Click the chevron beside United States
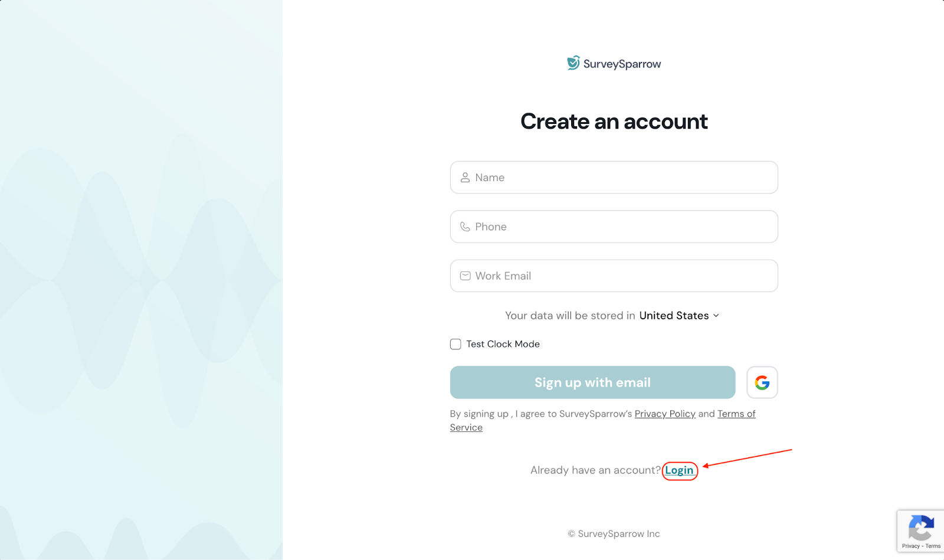 click(x=716, y=316)
